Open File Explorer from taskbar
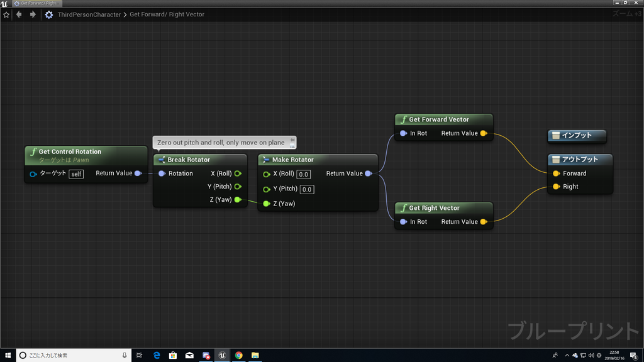Screen dimensions: 644x362 tap(255, 356)
